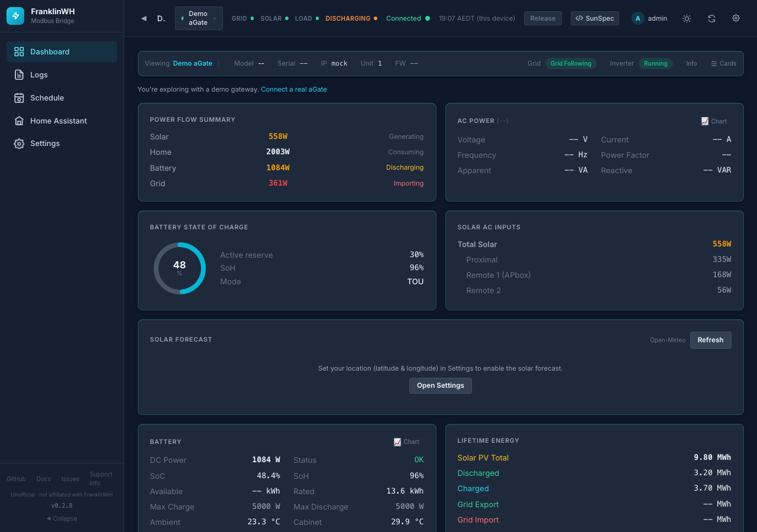Open the gear icon in the top bar
This screenshot has height=532, width=757.
[736, 18]
